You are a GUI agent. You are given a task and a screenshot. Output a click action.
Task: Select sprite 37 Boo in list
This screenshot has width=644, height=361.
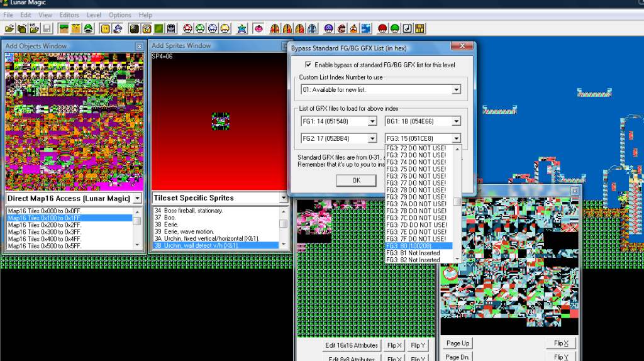[x=216, y=218]
